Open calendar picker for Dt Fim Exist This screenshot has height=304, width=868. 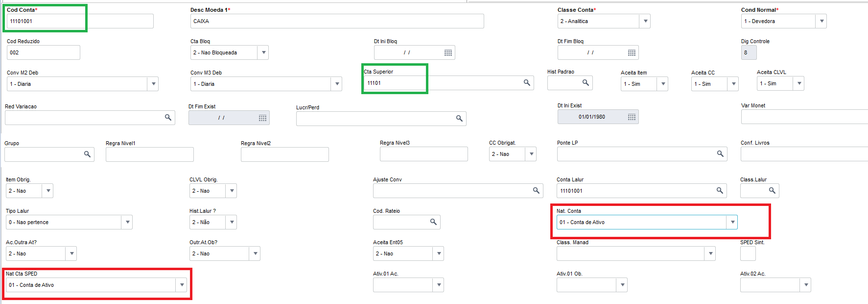point(262,118)
